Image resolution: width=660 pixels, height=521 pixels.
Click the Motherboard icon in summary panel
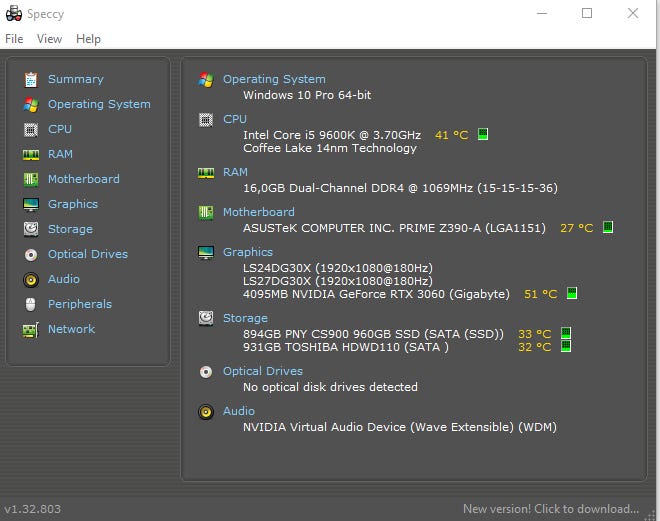[x=206, y=213]
